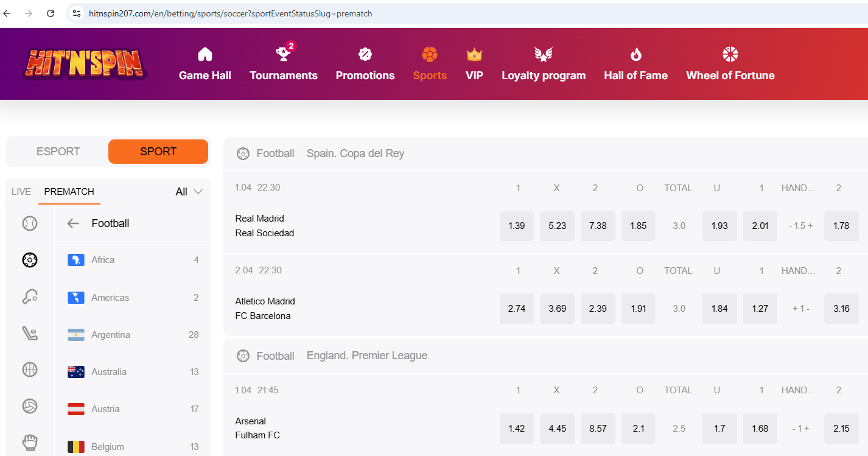Open Wheel of Fortune from header
This screenshot has width=868, height=456.
[730, 64]
